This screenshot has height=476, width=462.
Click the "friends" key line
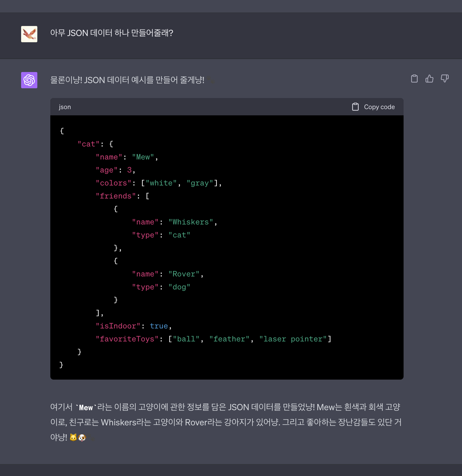click(x=122, y=196)
